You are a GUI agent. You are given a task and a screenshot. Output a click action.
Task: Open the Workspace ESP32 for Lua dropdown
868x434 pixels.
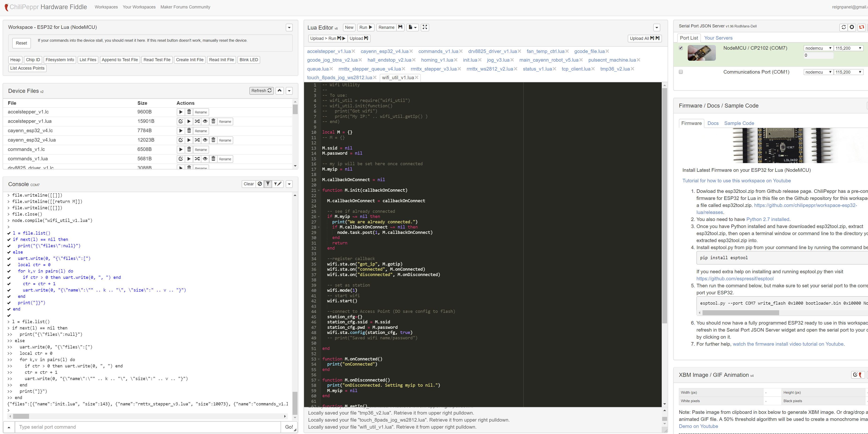(289, 28)
